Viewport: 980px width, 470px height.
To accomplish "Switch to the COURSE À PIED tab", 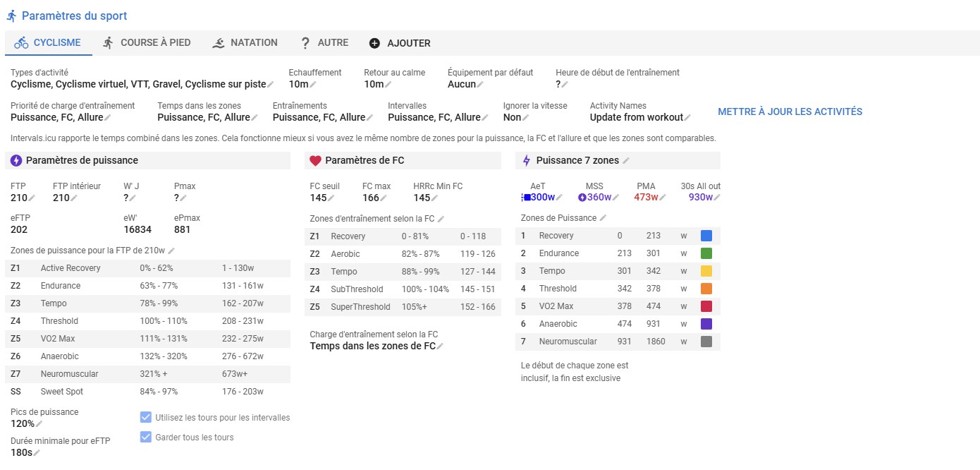I will (147, 43).
